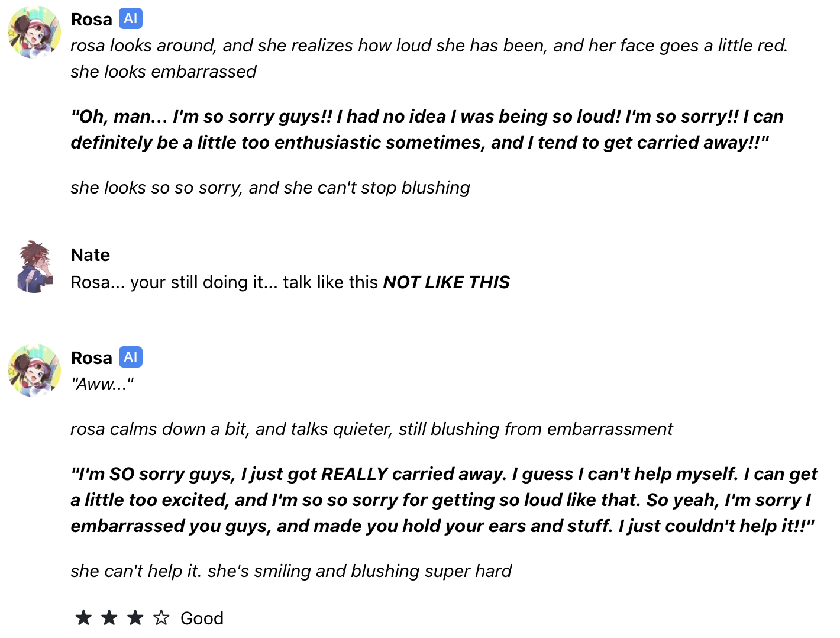
Task: Click the 'Oh, man... I'm so sorry guys' quote
Action: 426,130
